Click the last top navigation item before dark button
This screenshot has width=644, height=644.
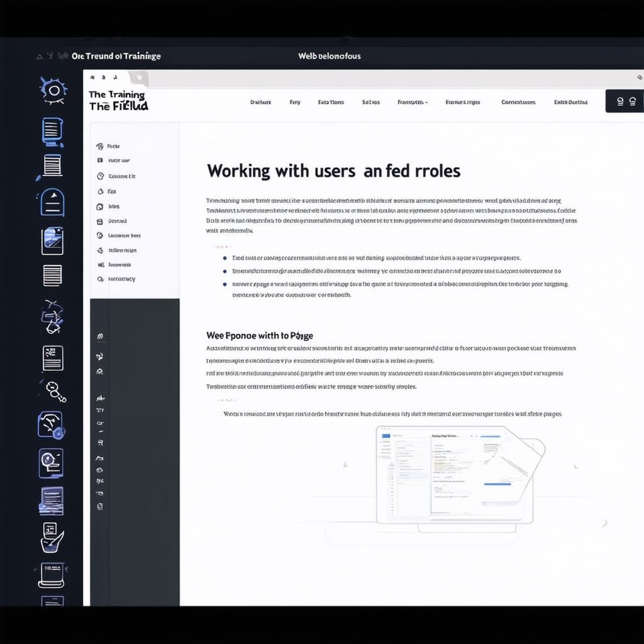[570, 102]
